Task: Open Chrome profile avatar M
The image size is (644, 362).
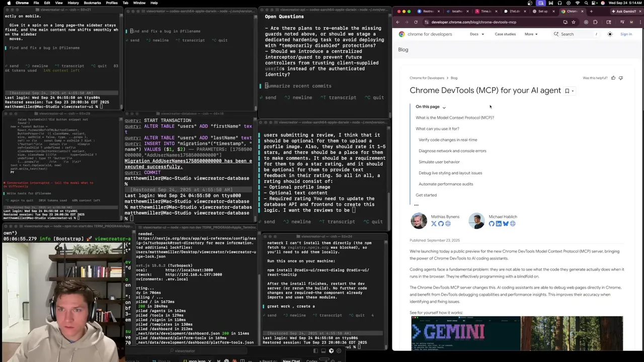Action: pyautogui.click(x=631, y=22)
